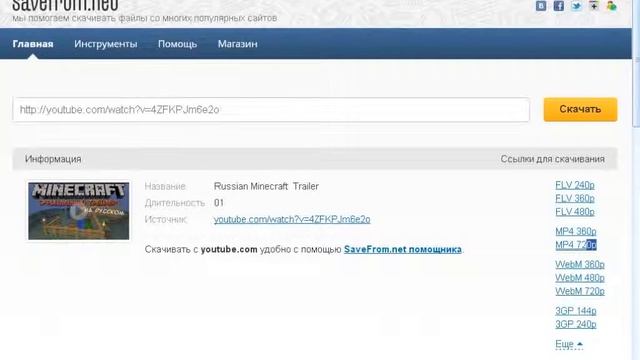
Task: Share via the Facebook icon
Action: 558,6
